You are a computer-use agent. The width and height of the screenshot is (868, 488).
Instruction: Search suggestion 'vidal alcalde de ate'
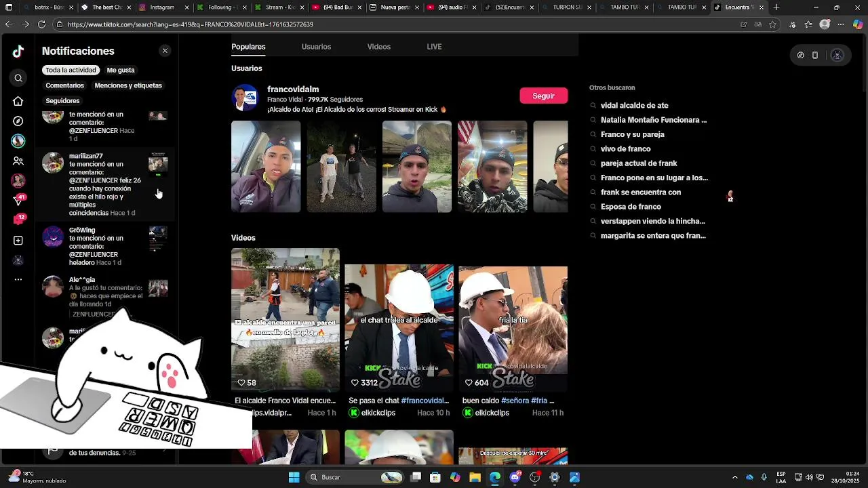634,106
